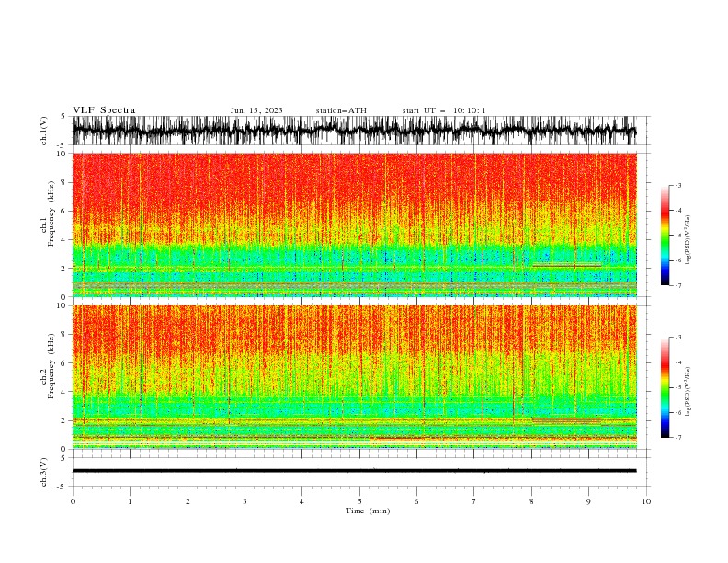This screenshot has width=728, height=563.
Task: Click the ch.1 PSD color scale bar
Action: coord(665,236)
